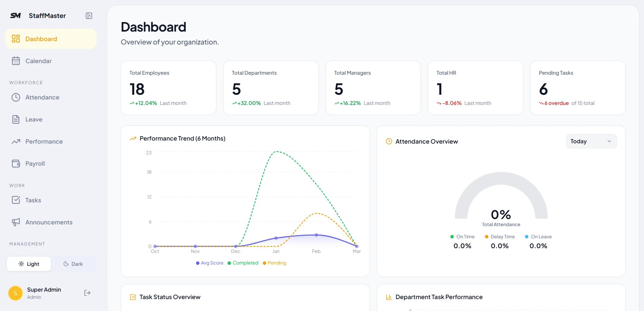
Task: Click the 'Total Attendance' gauge label
Action: coord(501,224)
